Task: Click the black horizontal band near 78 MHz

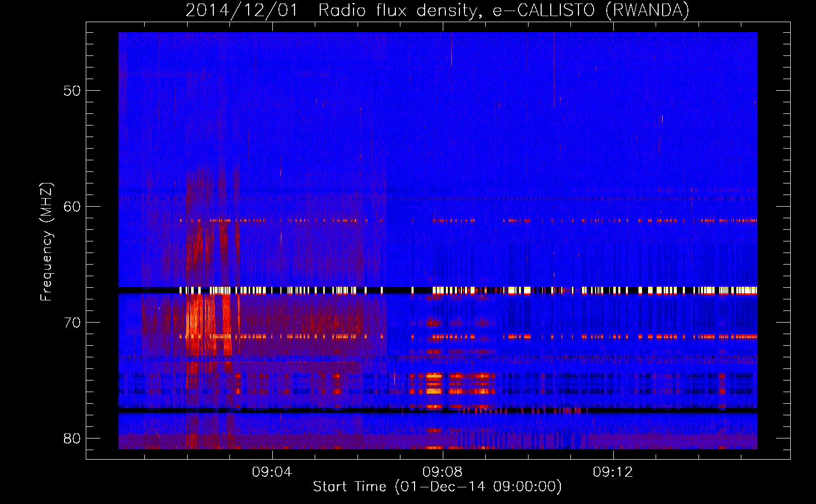Action: point(438,411)
